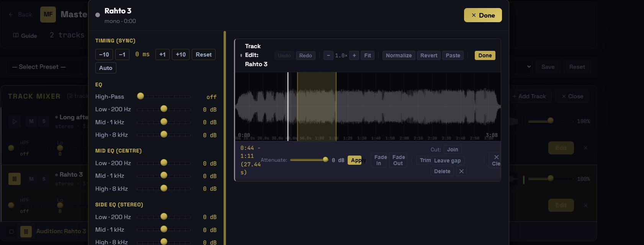Click the X beside the Delete button
This screenshot has height=245, width=644.
click(x=461, y=171)
